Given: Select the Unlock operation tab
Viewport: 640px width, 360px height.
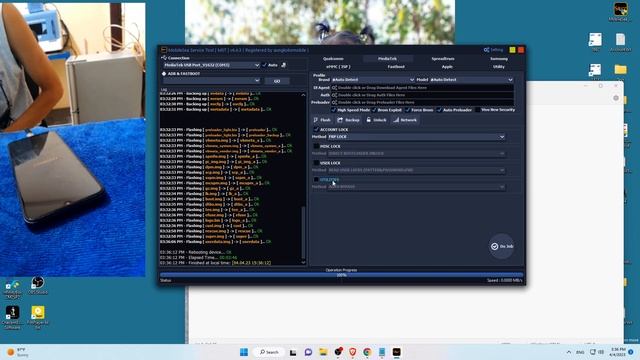Looking at the screenshot, I should tap(376, 120).
